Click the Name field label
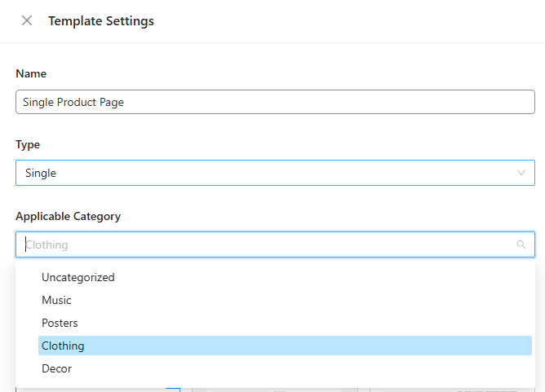Image resolution: width=545 pixels, height=392 pixels. pos(31,73)
